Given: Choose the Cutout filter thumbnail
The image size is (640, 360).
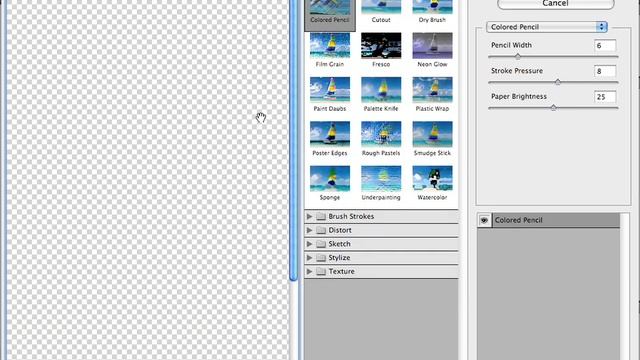Looking at the screenshot, I should point(381,7).
